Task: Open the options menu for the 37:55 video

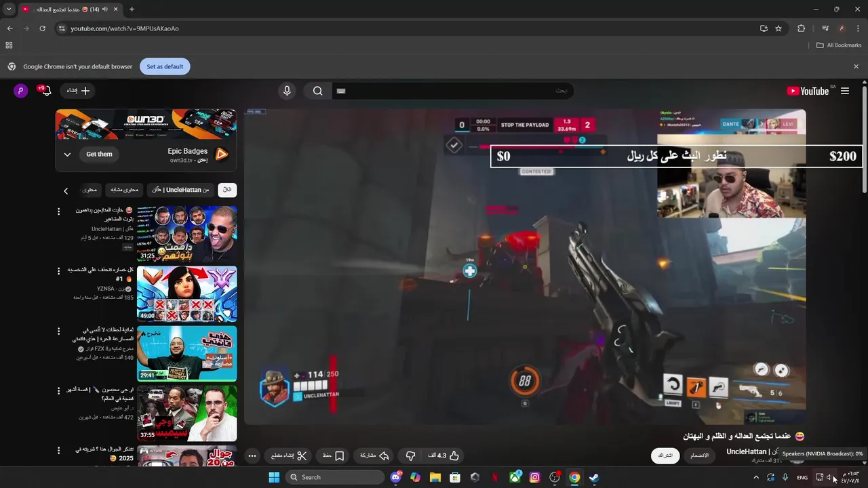Action: click(58, 390)
